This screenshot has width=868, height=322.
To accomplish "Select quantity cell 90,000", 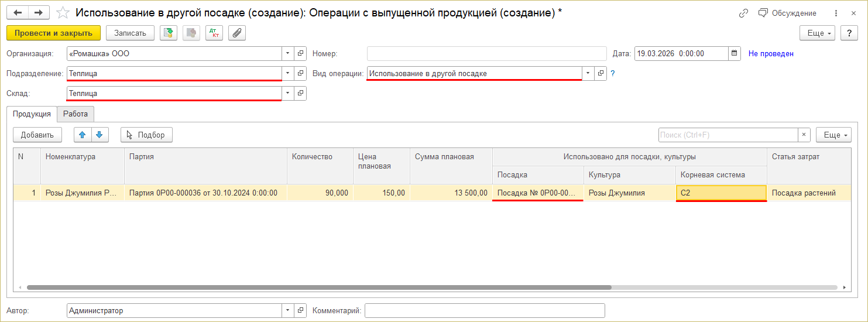I will tap(320, 193).
